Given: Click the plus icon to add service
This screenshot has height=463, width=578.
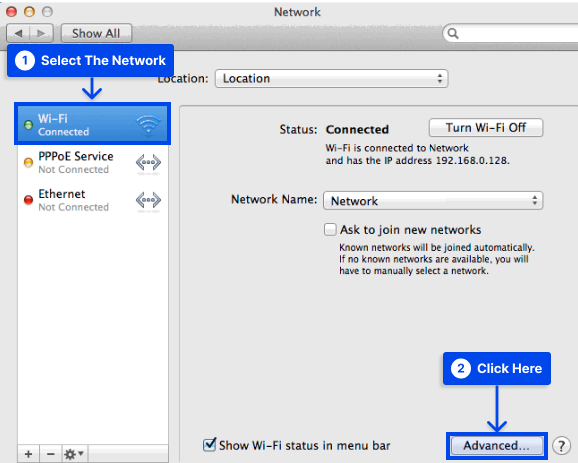Looking at the screenshot, I should pos(28,454).
